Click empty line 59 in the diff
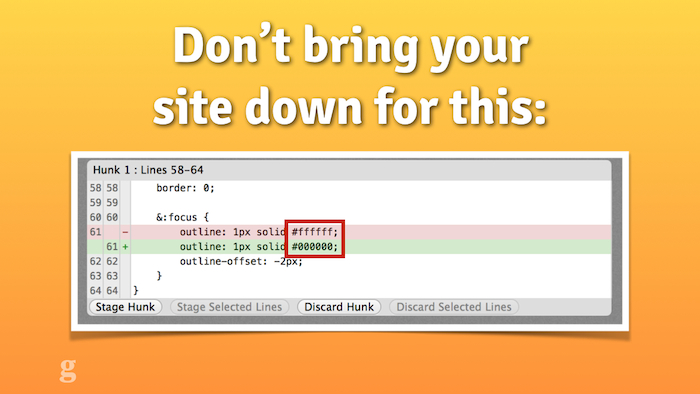The width and height of the screenshot is (700, 394). click(349, 203)
